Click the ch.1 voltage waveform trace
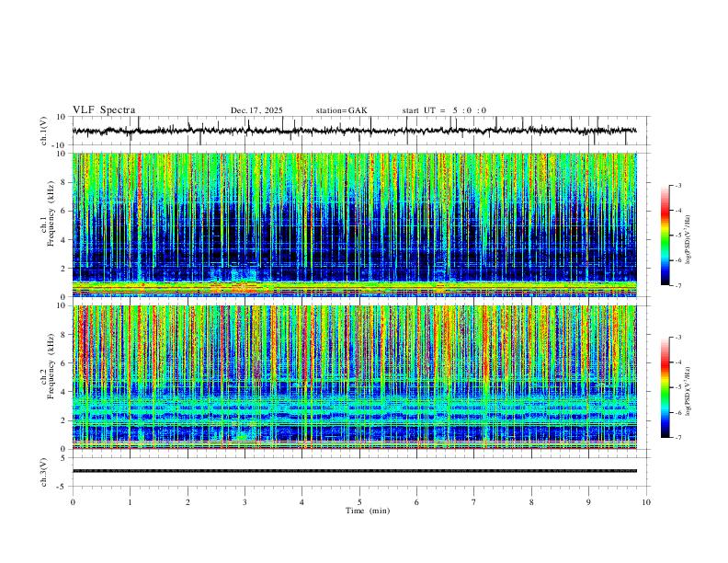Screen dimensions: 728x563 354,131
